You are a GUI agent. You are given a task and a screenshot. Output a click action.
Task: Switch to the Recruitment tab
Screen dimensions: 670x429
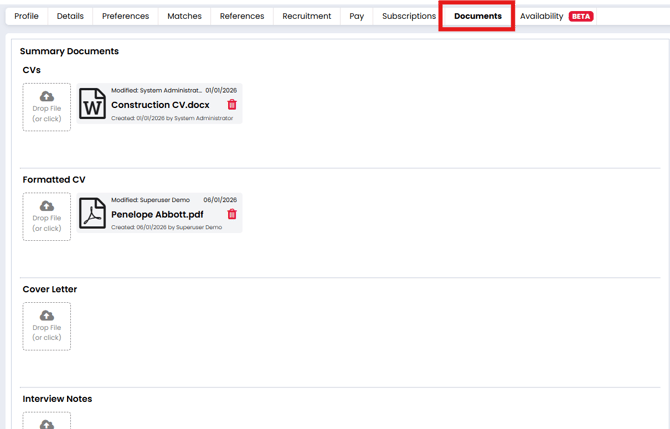307,16
